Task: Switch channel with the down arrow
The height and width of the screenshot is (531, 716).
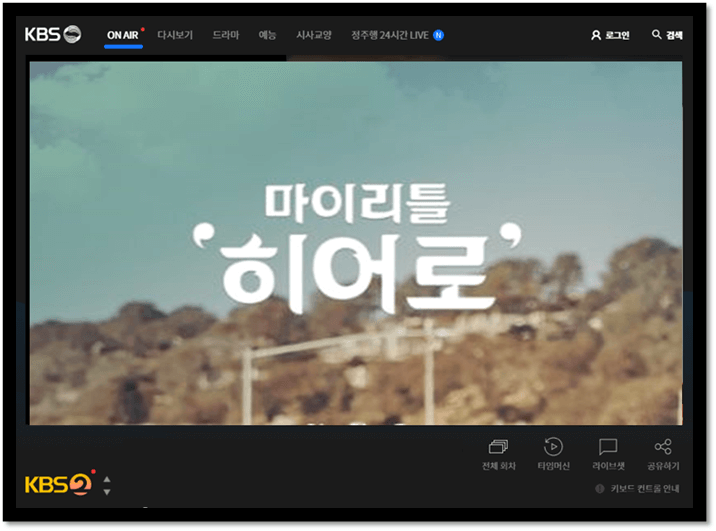Action: click(x=107, y=492)
